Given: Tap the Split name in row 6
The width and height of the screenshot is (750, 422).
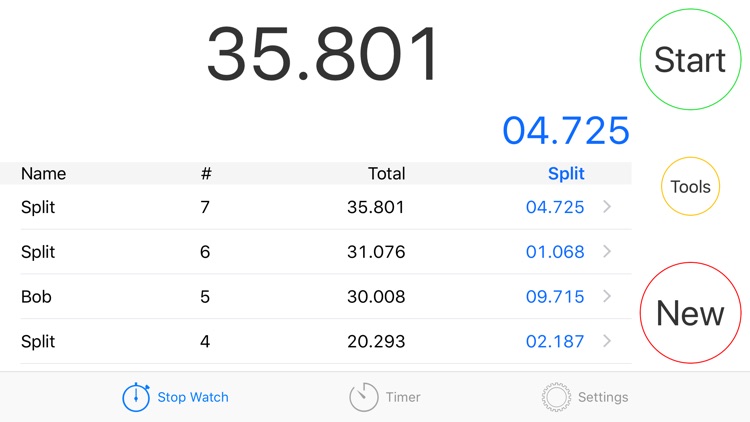Looking at the screenshot, I should pyautogui.click(x=38, y=252).
